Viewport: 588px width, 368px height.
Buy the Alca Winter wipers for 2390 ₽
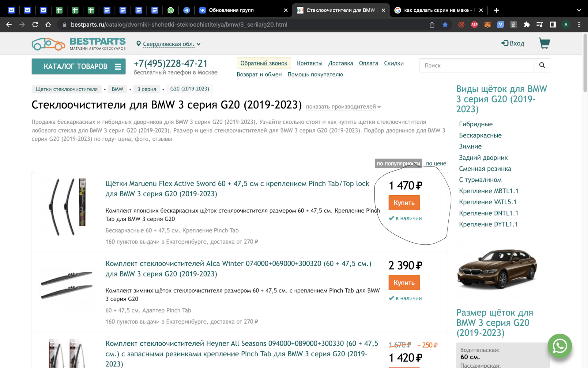[x=404, y=283]
